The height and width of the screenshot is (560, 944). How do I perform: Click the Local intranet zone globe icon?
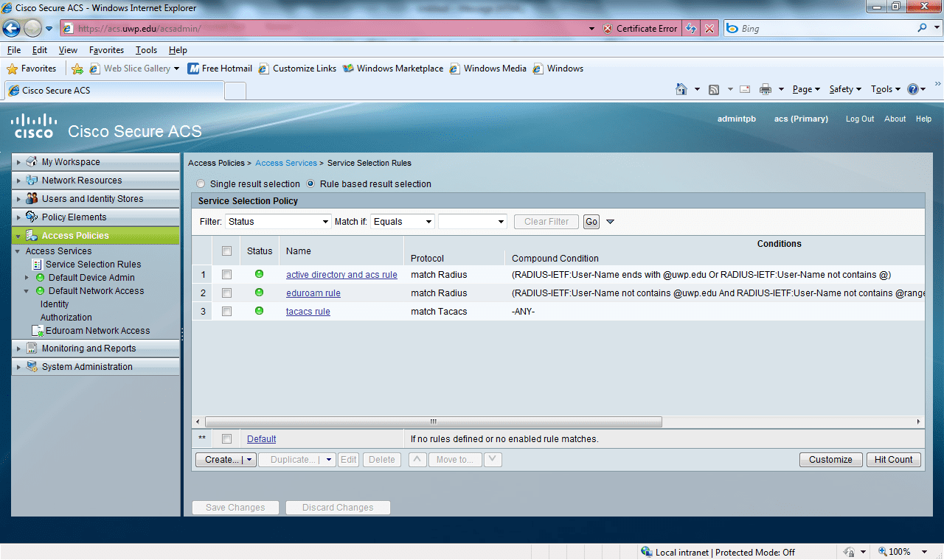(647, 552)
